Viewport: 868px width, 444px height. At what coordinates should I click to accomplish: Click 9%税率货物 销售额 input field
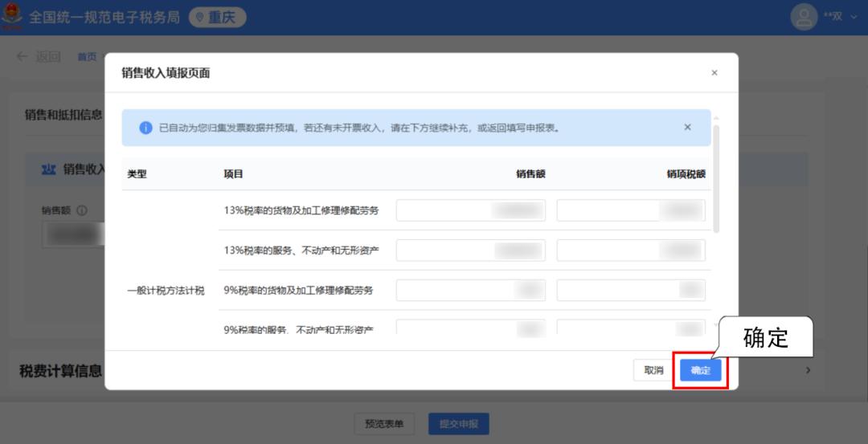(x=470, y=290)
